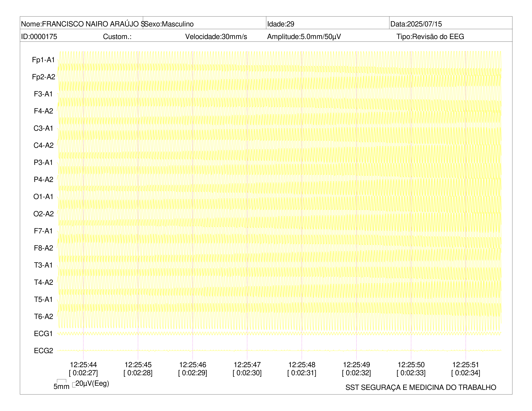Click the 'Data:2025/07/15' header cell
This screenshot has height=411, width=532.
[451, 23]
